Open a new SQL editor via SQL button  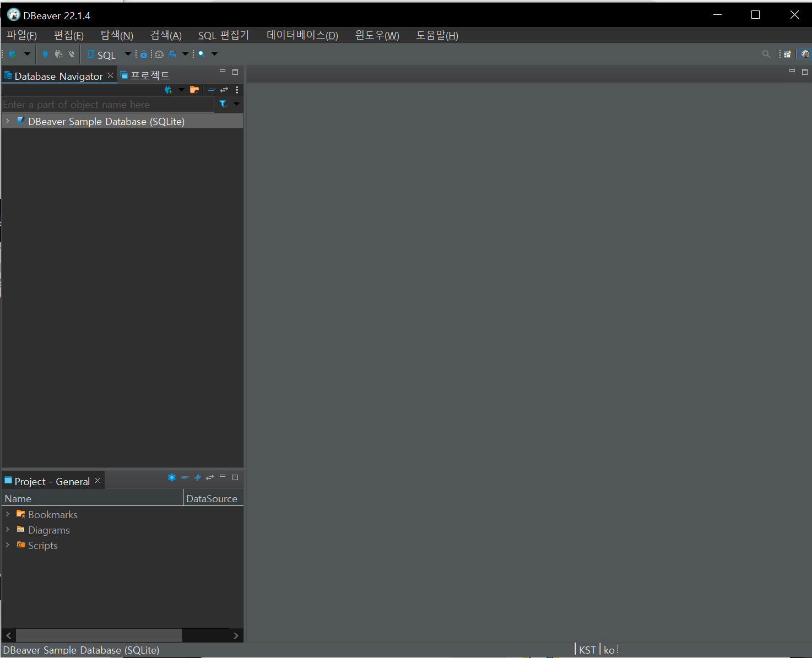click(101, 55)
